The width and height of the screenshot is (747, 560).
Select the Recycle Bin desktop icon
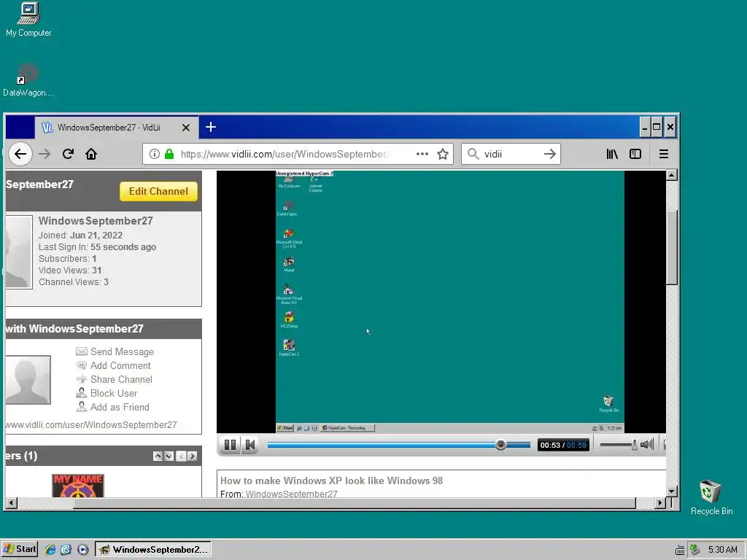(711, 497)
